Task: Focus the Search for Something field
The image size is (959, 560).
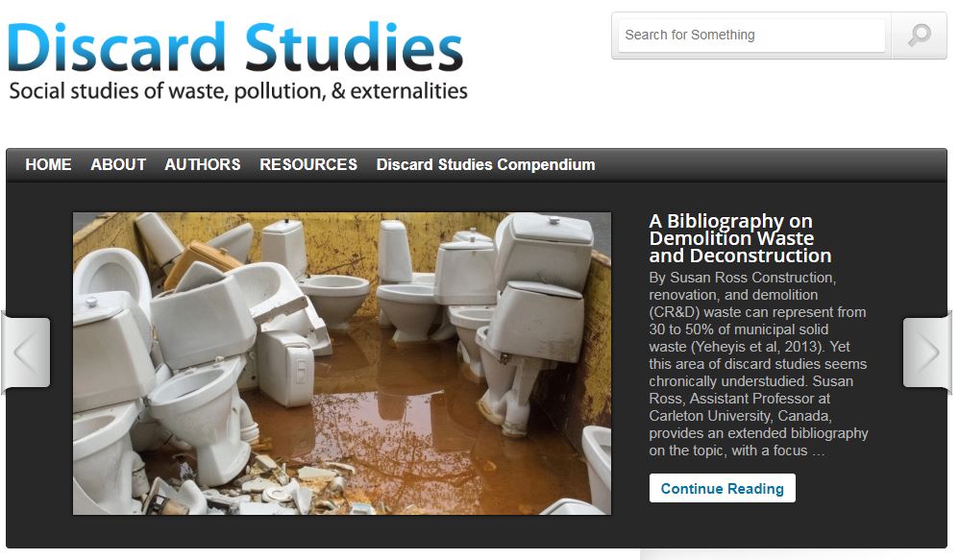Action: 751,35
